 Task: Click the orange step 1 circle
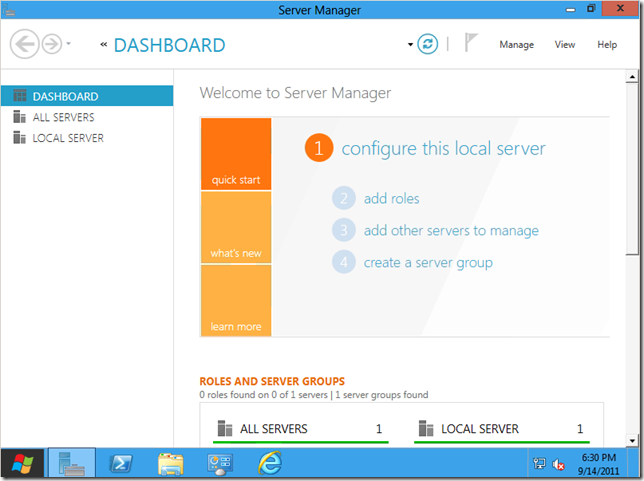click(319, 148)
